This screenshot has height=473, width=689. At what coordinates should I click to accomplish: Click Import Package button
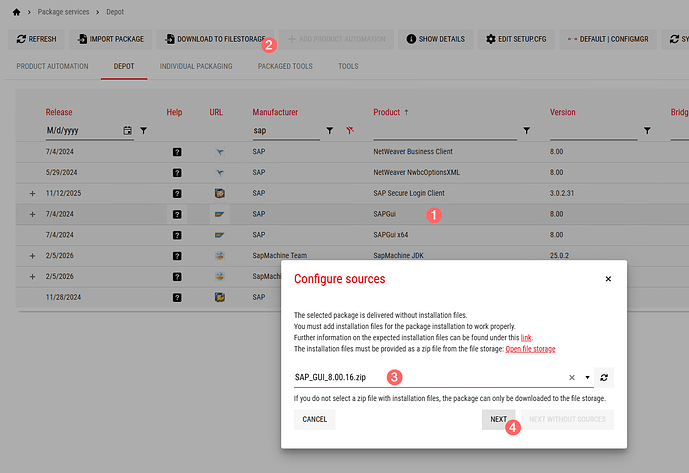pyautogui.click(x=111, y=39)
